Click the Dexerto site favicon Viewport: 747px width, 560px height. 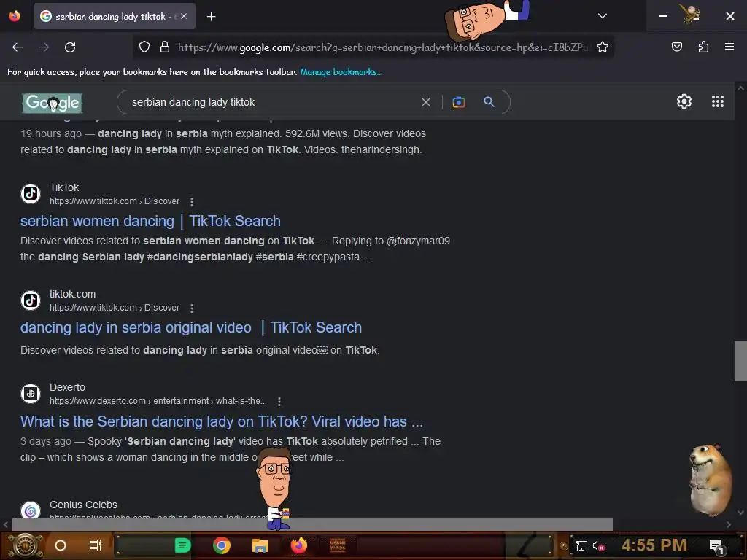(x=31, y=394)
